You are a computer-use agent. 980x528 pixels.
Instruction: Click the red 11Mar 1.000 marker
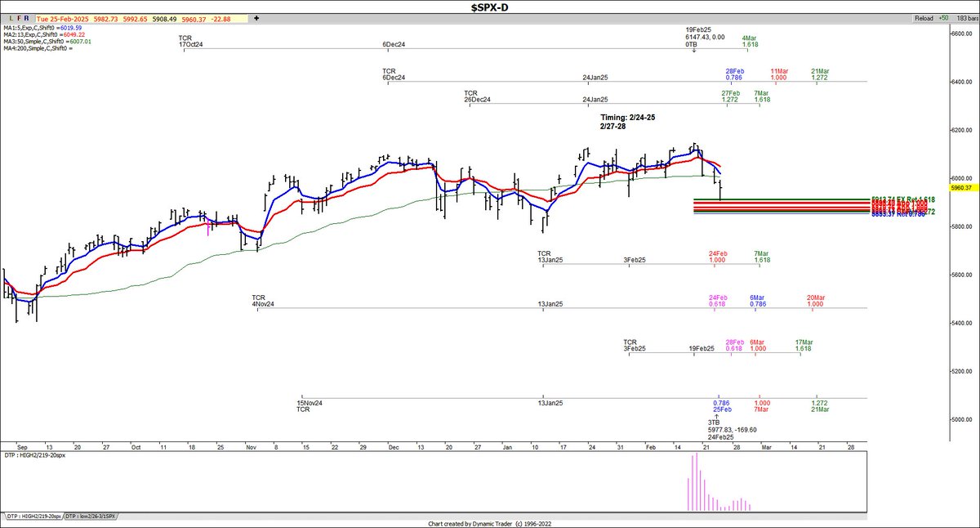pos(778,74)
